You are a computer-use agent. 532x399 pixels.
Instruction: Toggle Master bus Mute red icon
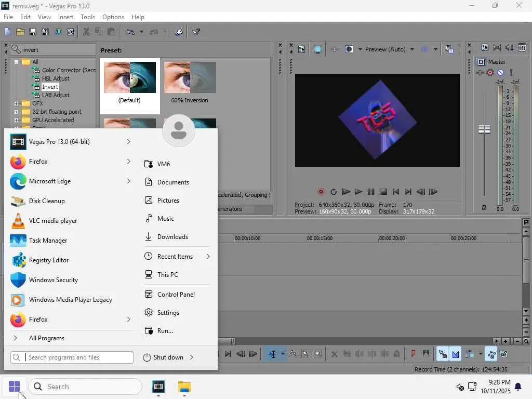pyautogui.click(x=500, y=73)
